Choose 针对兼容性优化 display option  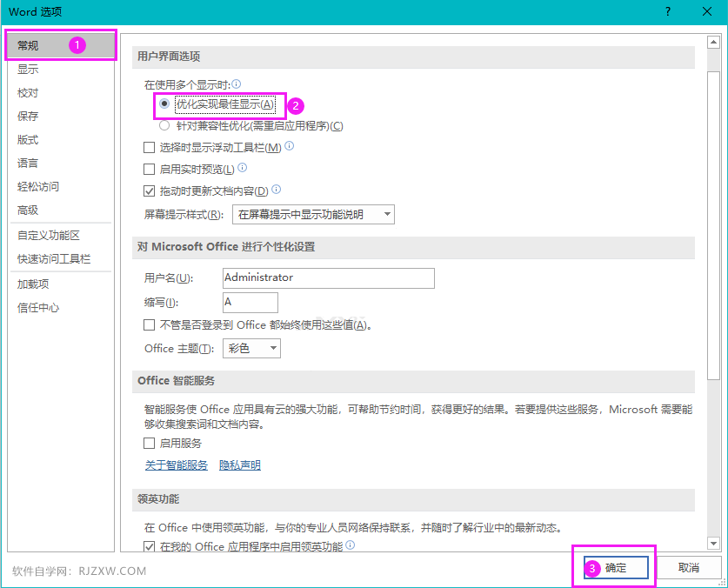pos(163,126)
